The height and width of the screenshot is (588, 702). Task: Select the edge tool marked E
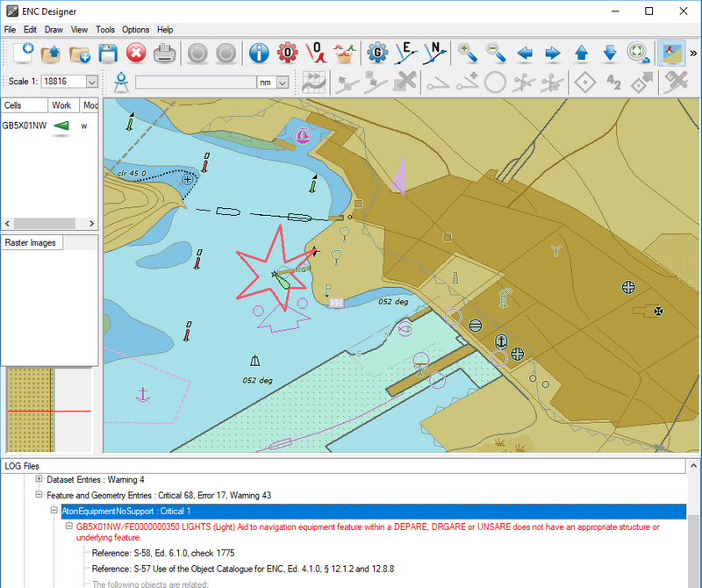coord(406,54)
